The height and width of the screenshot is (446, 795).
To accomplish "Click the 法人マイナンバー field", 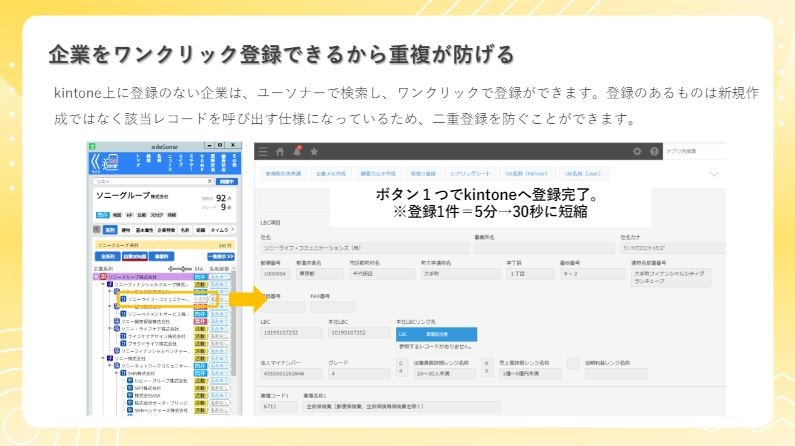I will pyautogui.click(x=291, y=374).
